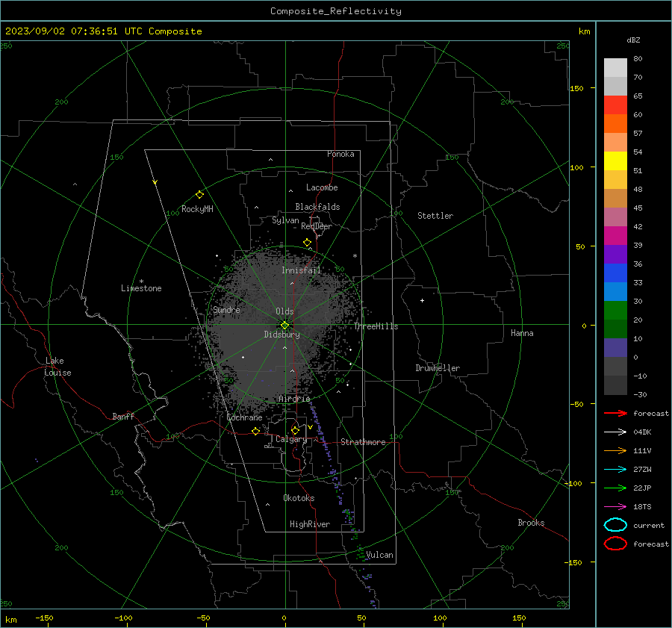Click the lightest gray 70–80 dBZ swatch
Image resolution: width=672 pixels, height=628 pixels.
click(x=615, y=68)
